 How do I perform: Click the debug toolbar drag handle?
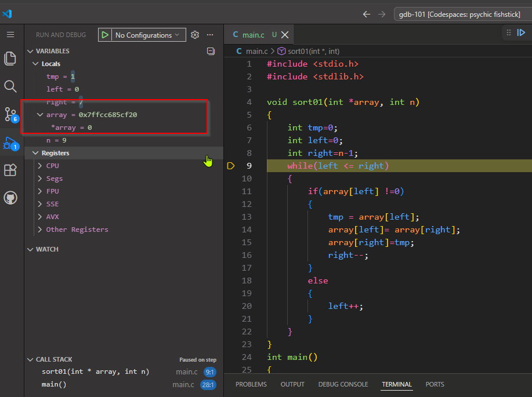click(509, 32)
